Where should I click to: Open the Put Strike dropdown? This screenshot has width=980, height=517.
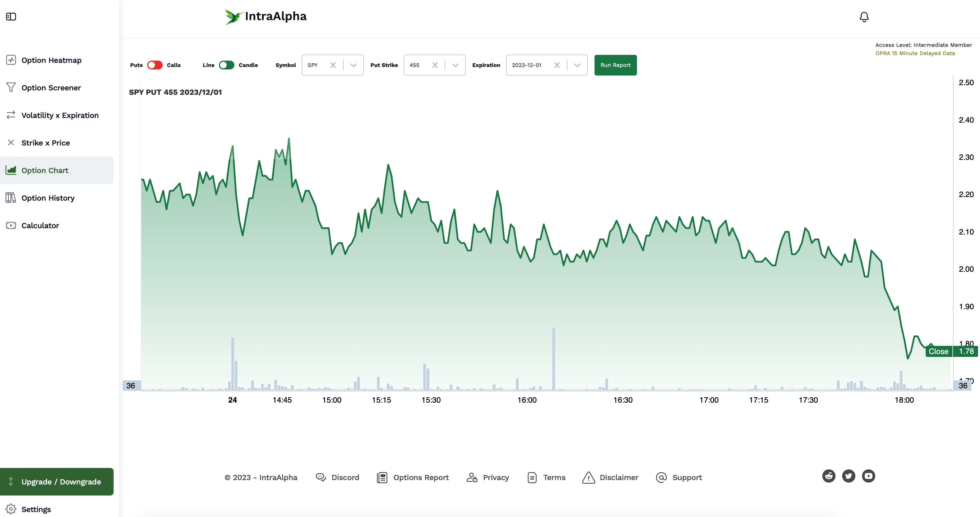(x=455, y=65)
